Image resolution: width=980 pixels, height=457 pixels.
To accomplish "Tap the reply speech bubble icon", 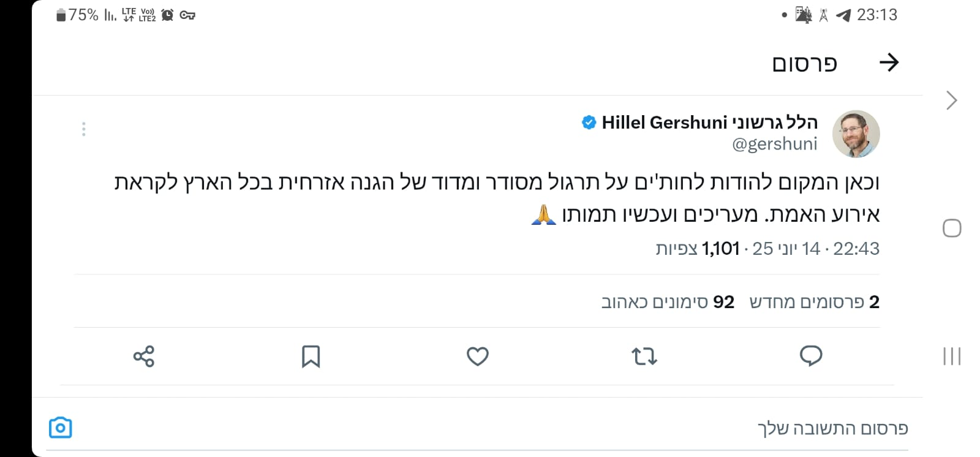I will coord(810,356).
